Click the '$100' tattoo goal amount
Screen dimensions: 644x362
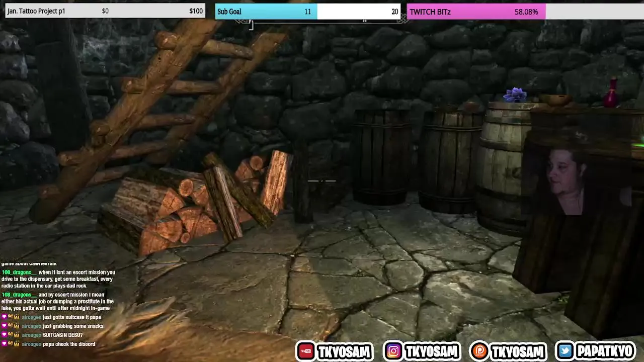tap(196, 11)
